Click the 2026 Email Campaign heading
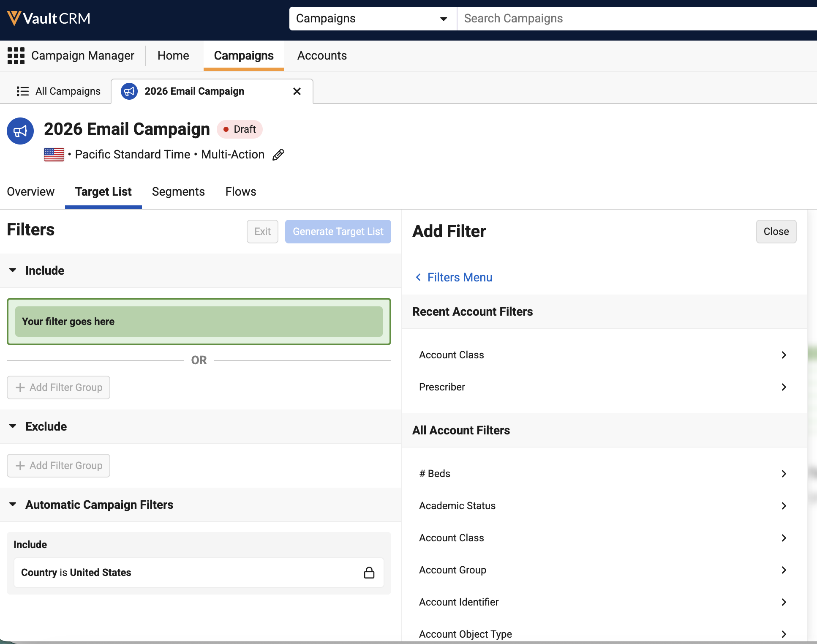The image size is (817, 644). [x=127, y=129]
